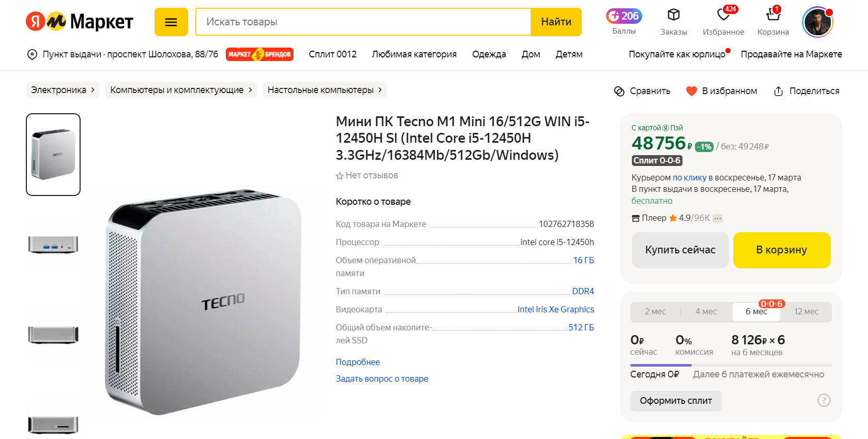The height and width of the screenshot is (439, 868).
Task: Open the yellow hamburger catalog menu icon
Action: click(171, 22)
